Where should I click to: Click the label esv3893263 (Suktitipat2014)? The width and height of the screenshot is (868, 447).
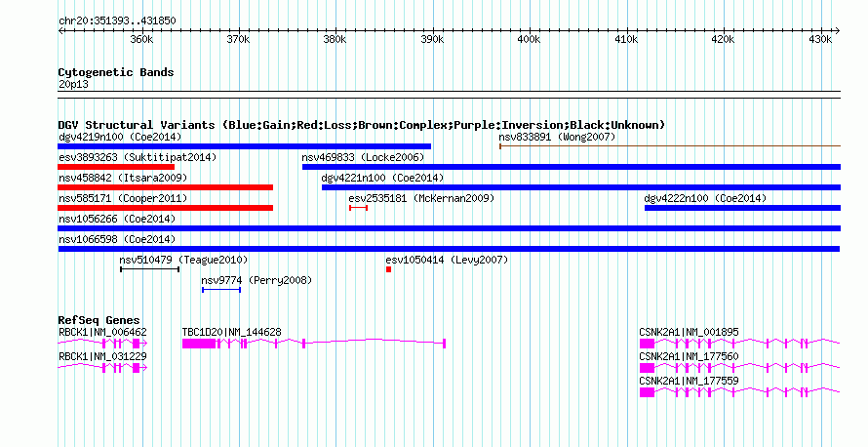point(138,157)
